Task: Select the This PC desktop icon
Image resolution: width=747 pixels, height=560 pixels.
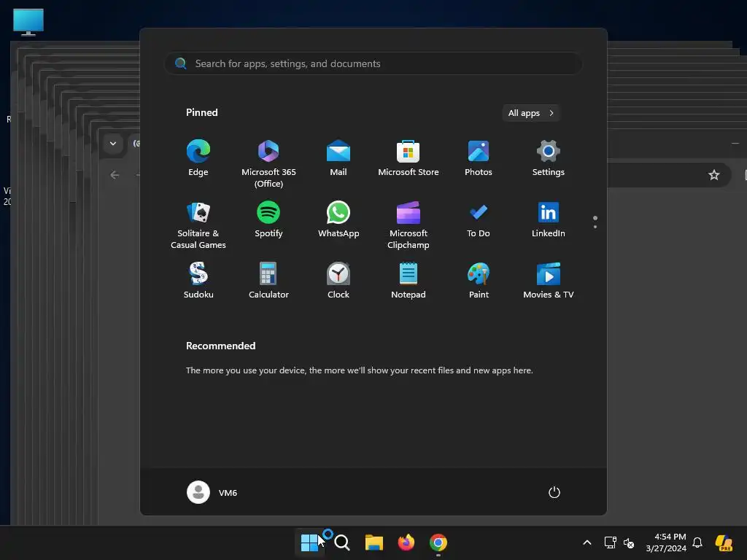Action: point(28,22)
